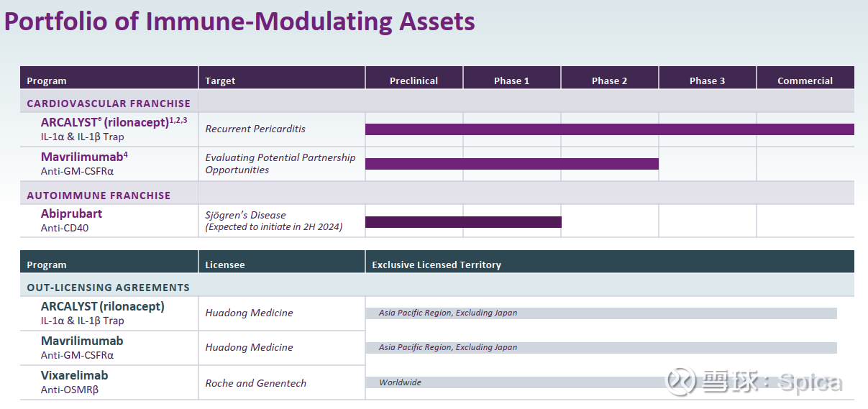Click the Sjögren's Disease target text

click(x=245, y=215)
